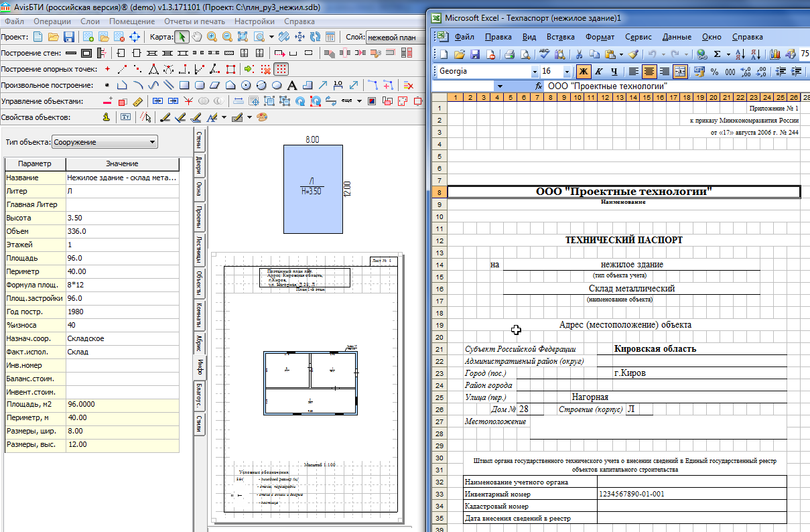Image resolution: width=810 pixels, height=532 pixels.
Task: Open Excel Данные menu
Action: tap(676, 37)
